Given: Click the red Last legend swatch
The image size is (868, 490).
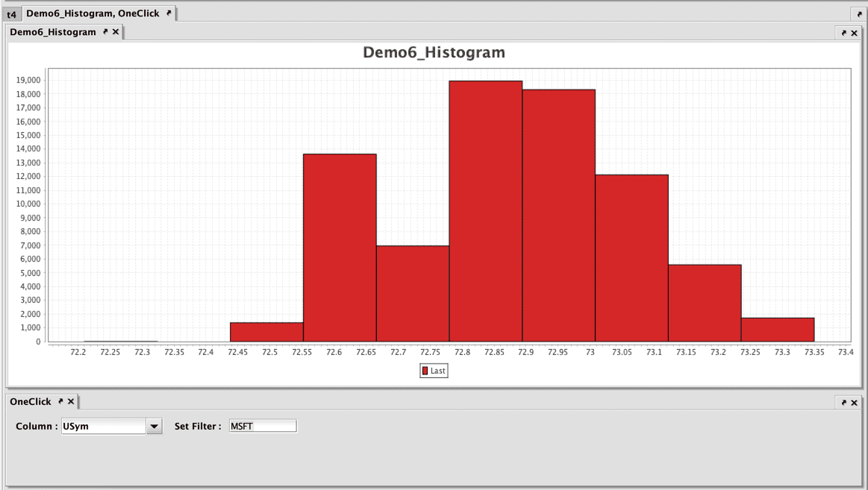Looking at the screenshot, I should click(x=425, y=371).
